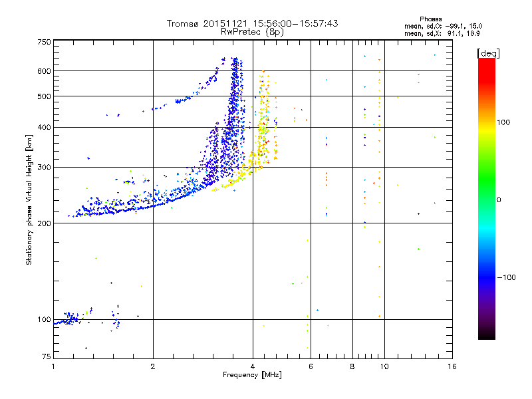The height and width of the screenshot is (399, 532).
Task: Click the y-axis tick label '400'
Action: click(x=44, y=127)
